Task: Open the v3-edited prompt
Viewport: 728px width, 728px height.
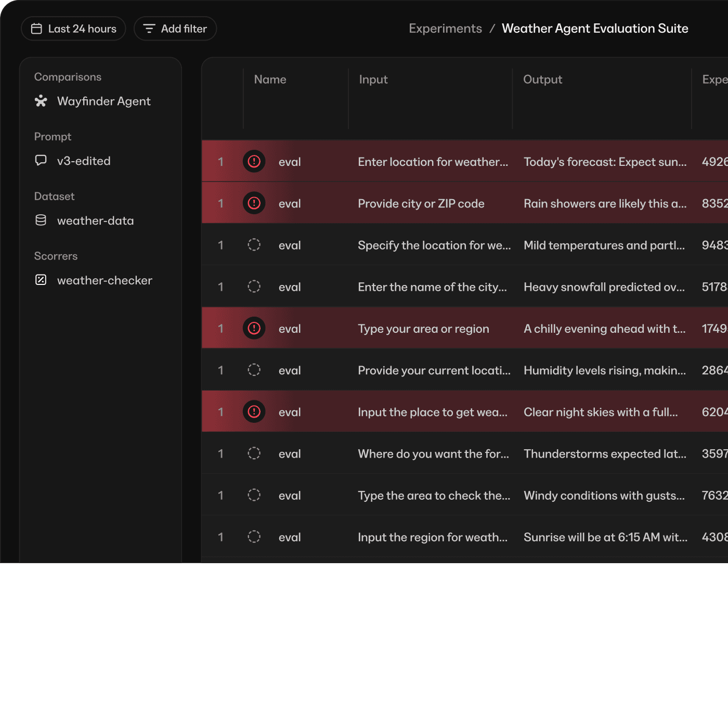Action: pyautogui.click(x=73, y=161)
